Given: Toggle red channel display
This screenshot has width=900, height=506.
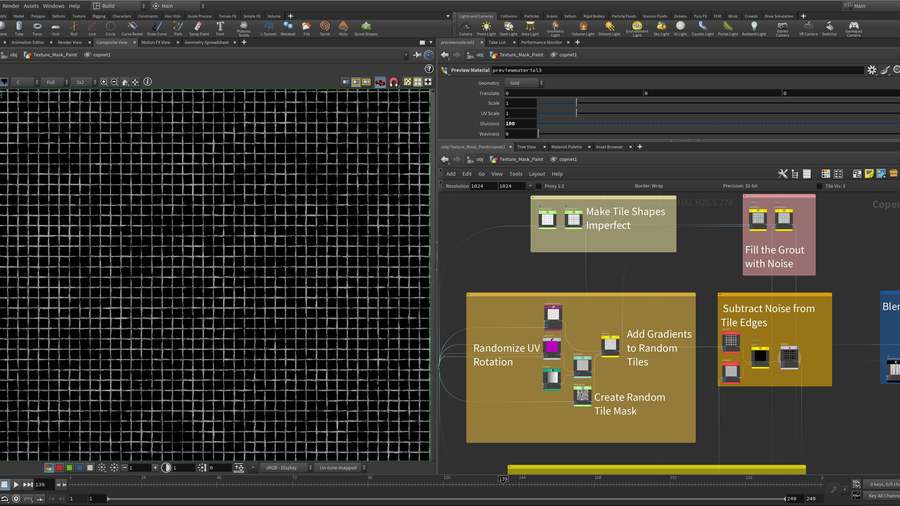Looking at the screenshot, I should pos(59,468).
